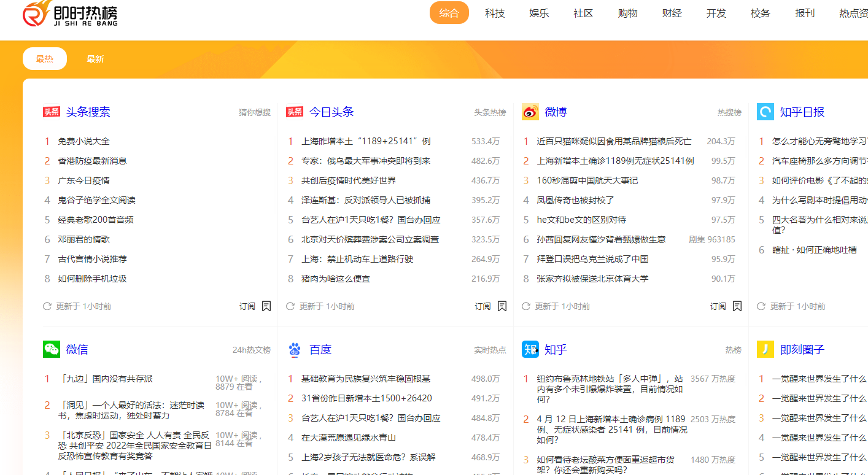The image size is (868, 475).
Task: Open the 即刻圈子 section title
Action: coord(802,349)
